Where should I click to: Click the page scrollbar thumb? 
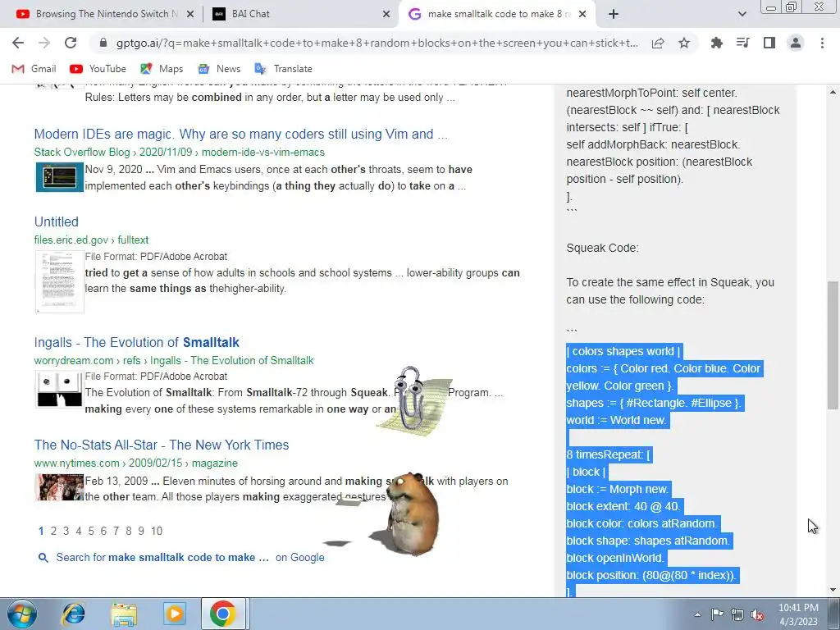tap(833, 345)
